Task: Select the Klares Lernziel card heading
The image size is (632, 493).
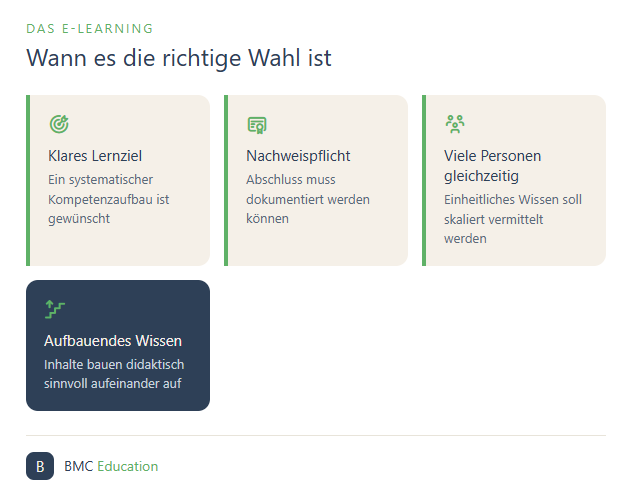Action: 95,156
